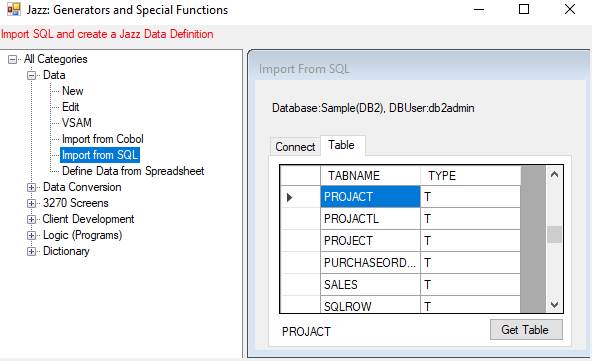Viewport: 592px width, 361px height.
Task: Expand the Logic (Programs) category
Action: [x=32, y=235]
